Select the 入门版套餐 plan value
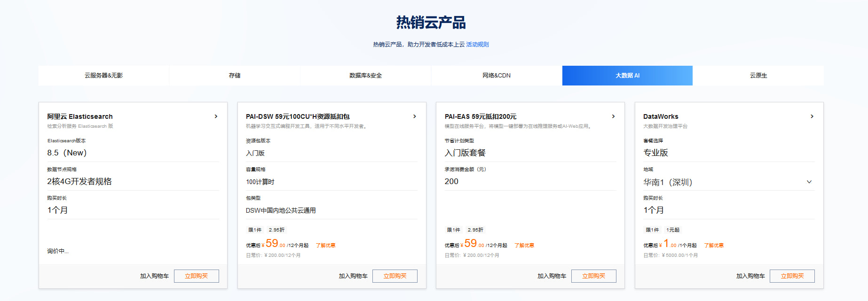 (465, 153)
